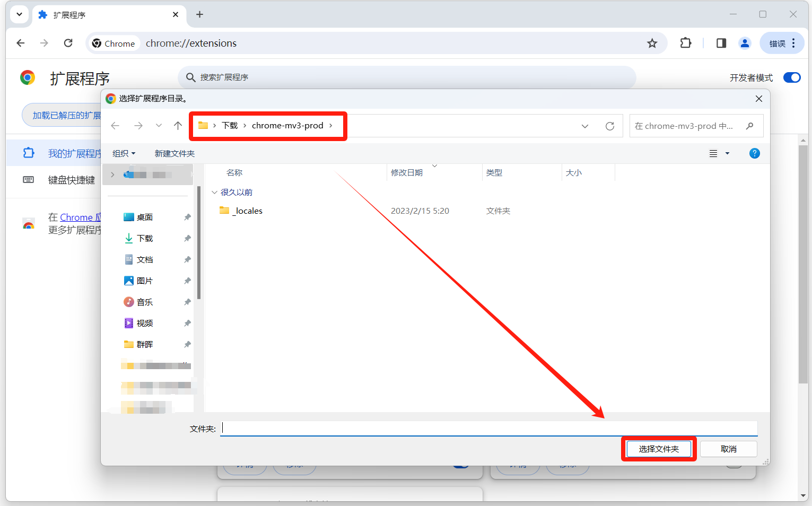Select the _locales folder in file list
The width and height of the screenshot is (812, 506).
(x=248, y=211)
